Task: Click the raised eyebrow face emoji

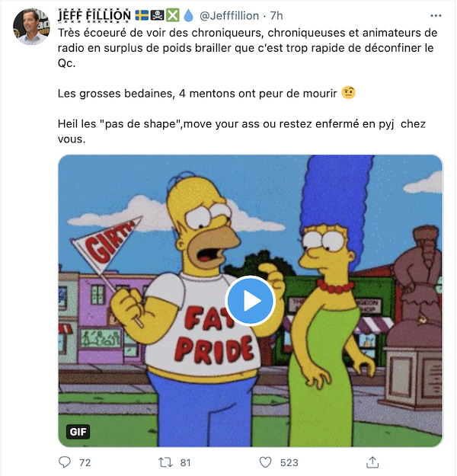Action: click(x=348, y=93)
